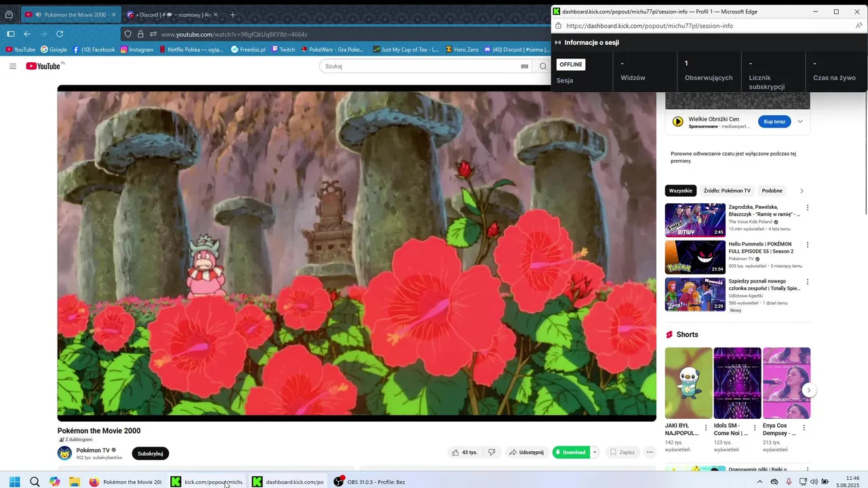Viewport: 868px width, 488px height.
Task: Dislike the video with thumbs down
Action: pos(492,452)
